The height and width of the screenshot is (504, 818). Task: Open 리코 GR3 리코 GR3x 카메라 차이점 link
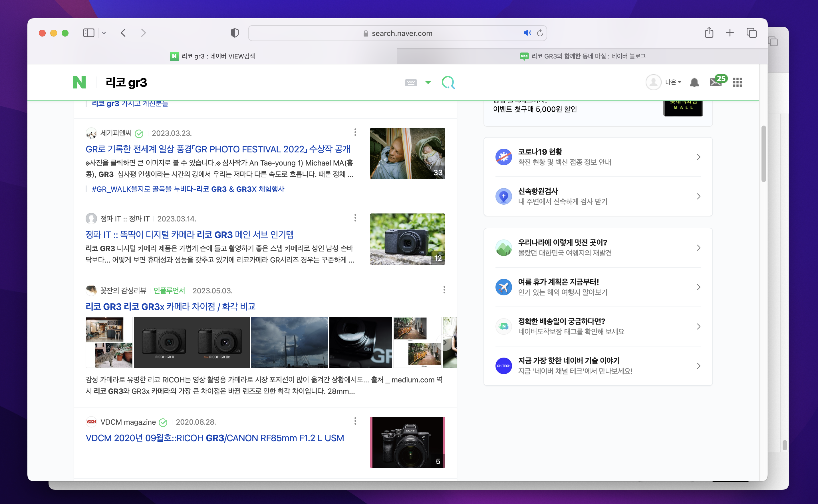tap(171, 306)
